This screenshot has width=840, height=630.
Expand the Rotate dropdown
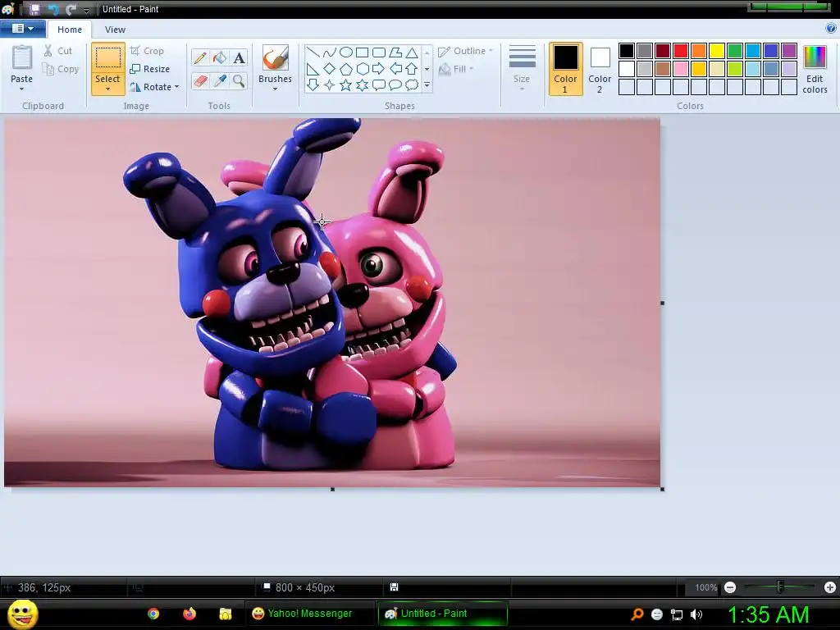point(177,87)
